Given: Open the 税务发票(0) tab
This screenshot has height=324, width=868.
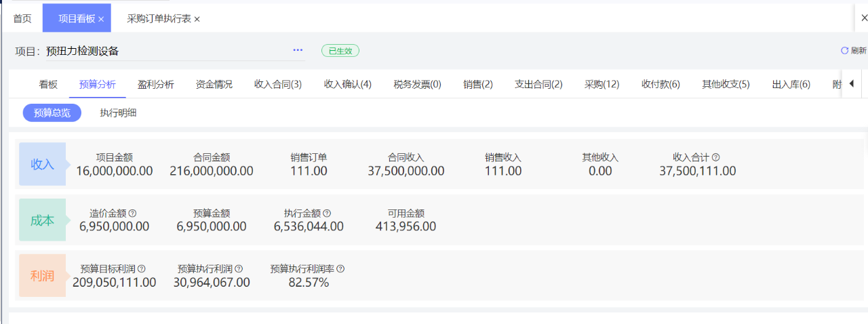Looking at the screenshot, I should point(418,85).
